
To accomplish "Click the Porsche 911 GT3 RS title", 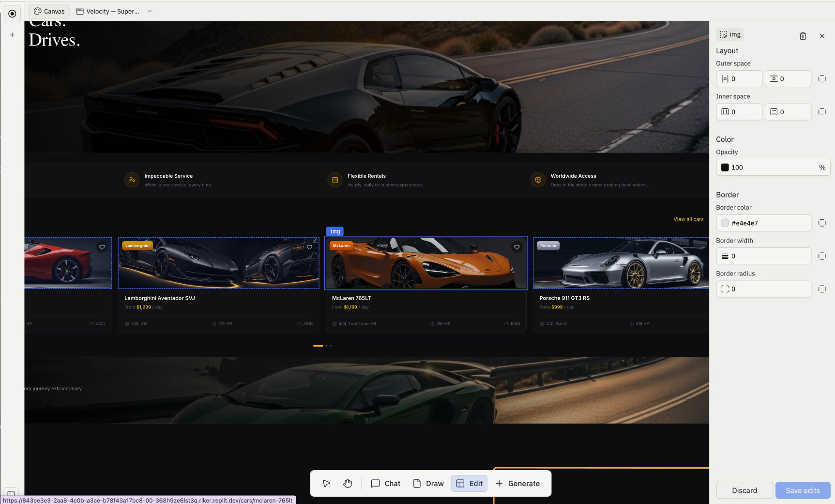I will click(x=564, y=298).
